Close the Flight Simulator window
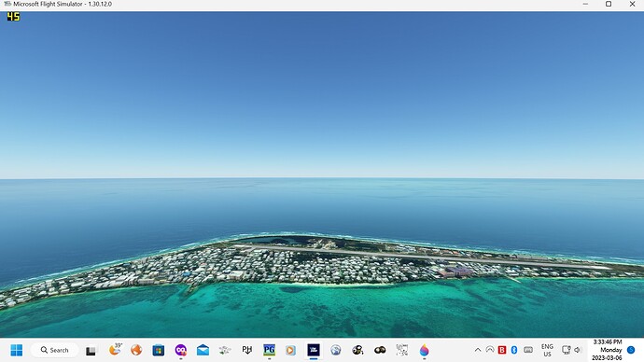644x362 pixels. coord(633,4)
